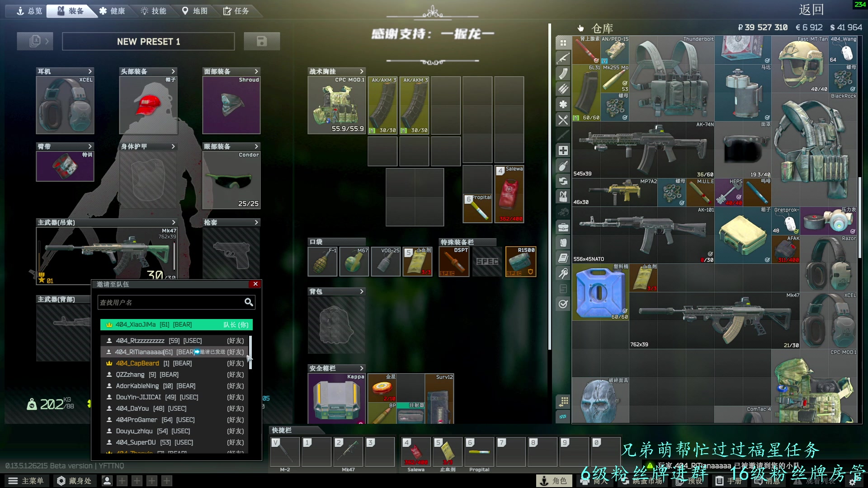Select the R1500 rangefinder special slot
This screenshot has width=868, height=488.
[x=521, y=261]
